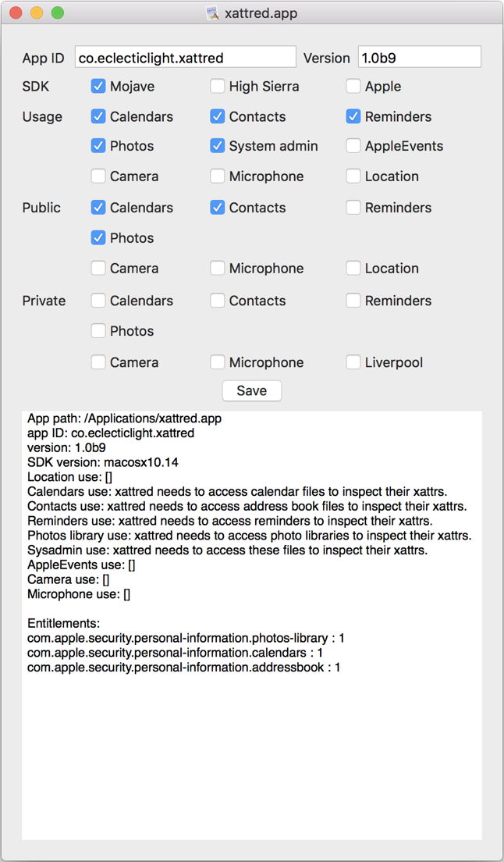Enable the AppleEvents usage checkbox

point(353,146)
